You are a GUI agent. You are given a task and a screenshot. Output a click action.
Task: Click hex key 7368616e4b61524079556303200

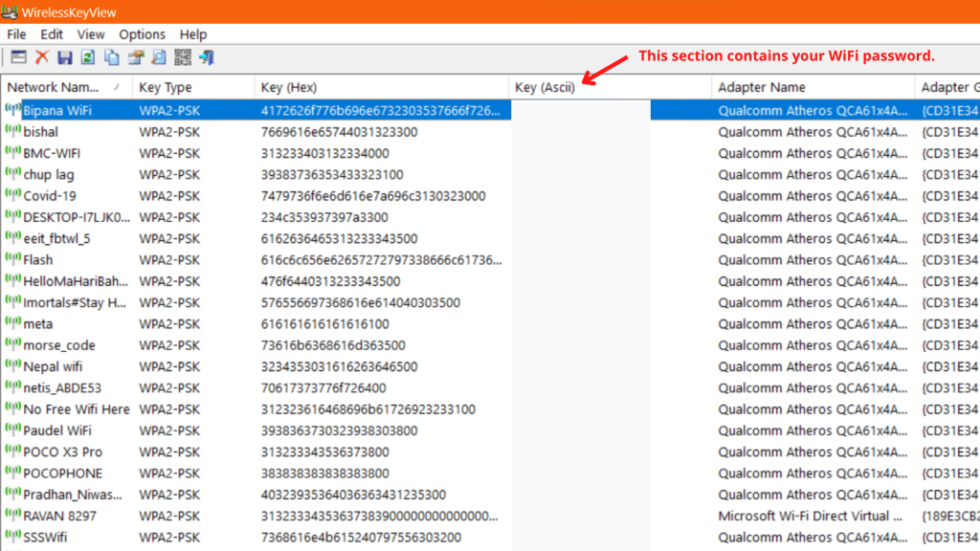point(361,538)
